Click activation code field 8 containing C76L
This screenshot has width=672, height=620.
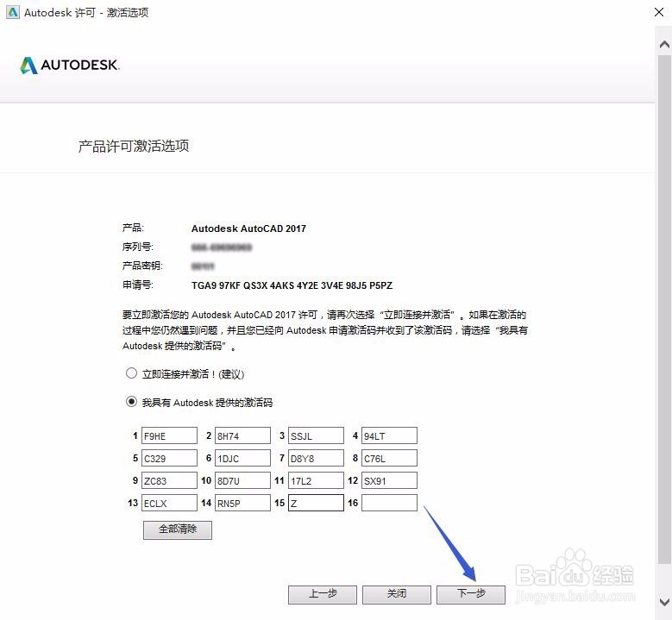click(389, 458)
